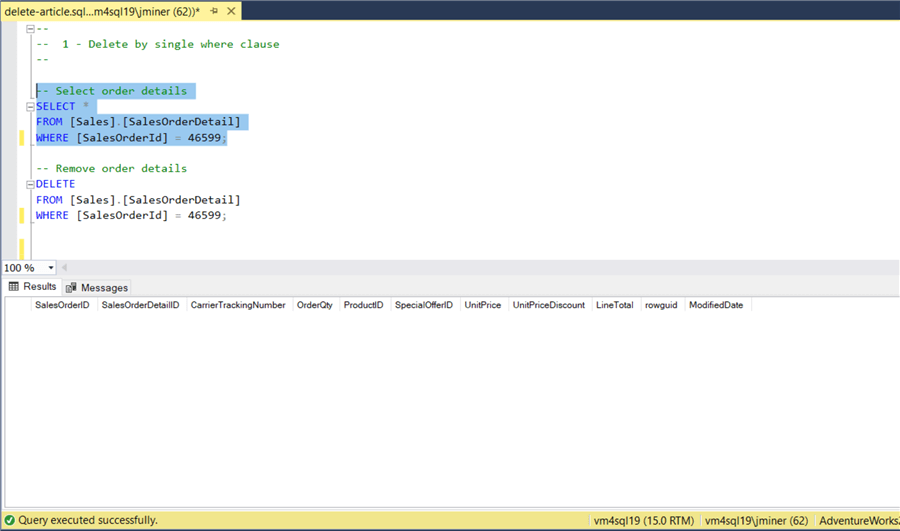Click the AdventureWorks database status entry
Image resolution: width=900 pixels, height=531 pixels.
coord(859,521)
